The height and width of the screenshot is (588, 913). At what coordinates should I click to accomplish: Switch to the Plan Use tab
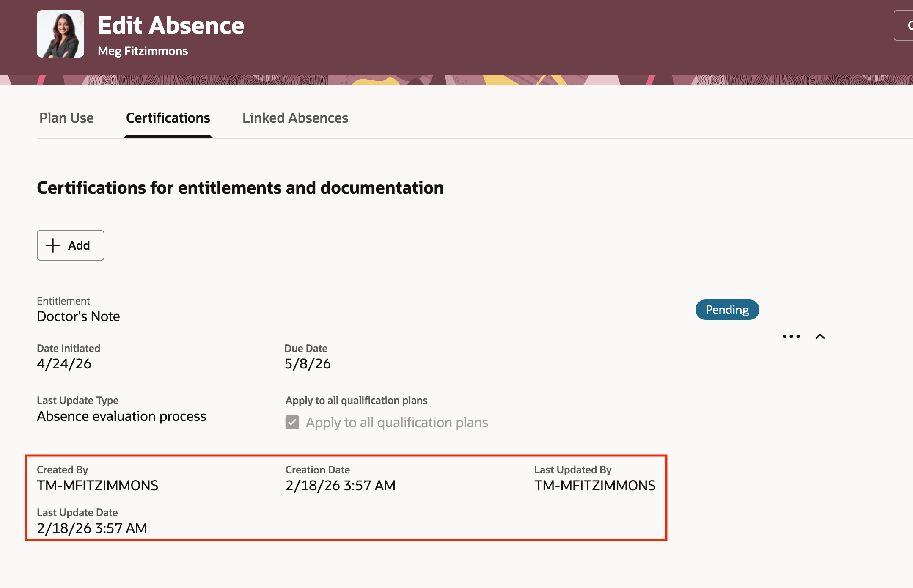tap(66, 118)
